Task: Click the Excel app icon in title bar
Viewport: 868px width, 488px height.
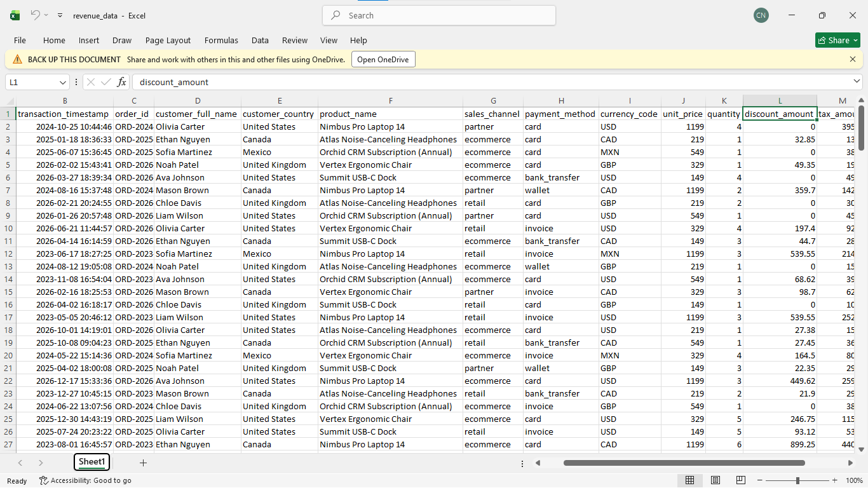Action: [15, 15]
